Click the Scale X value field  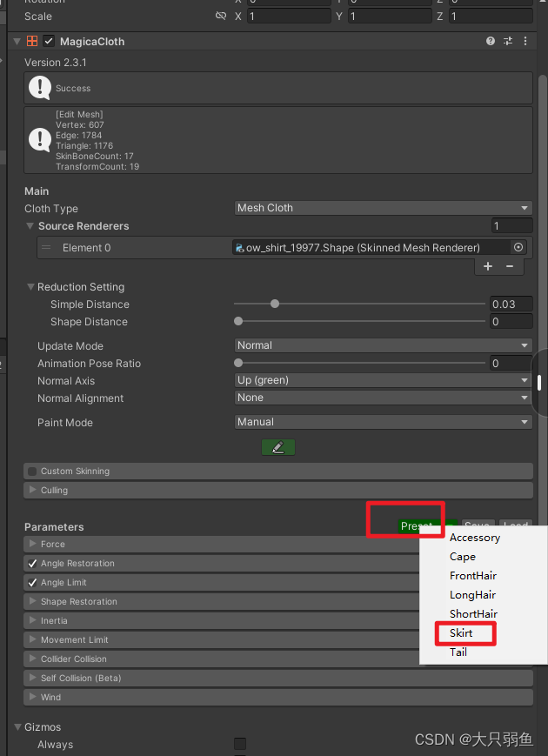pos(289,16)
